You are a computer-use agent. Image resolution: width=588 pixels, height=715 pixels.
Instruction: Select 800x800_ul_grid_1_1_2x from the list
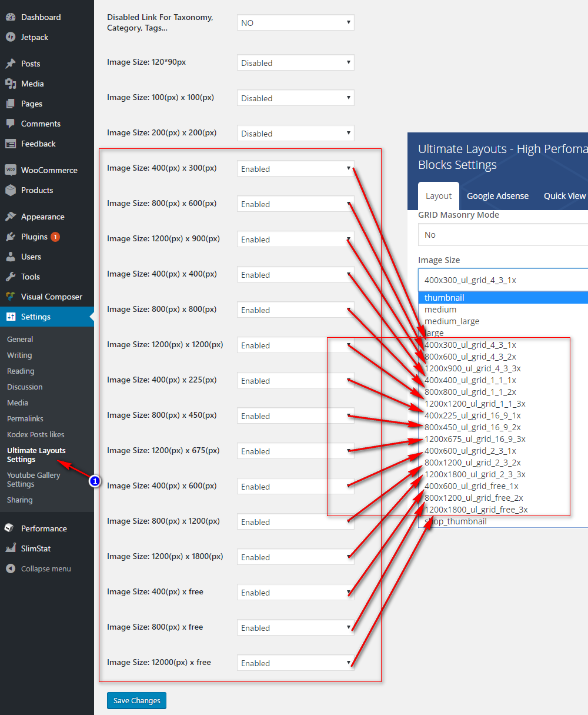pyautogui.click(x=470, y=392)
